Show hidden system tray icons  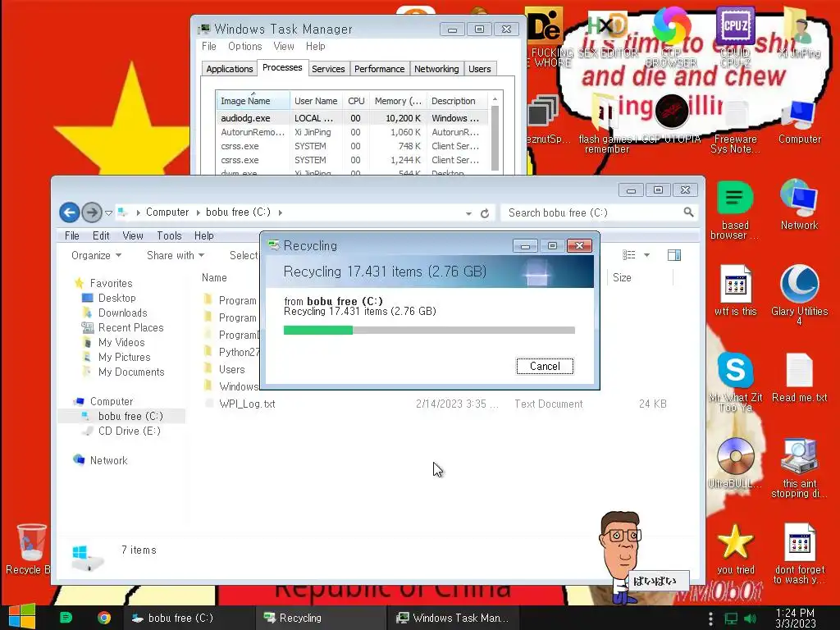point(710,619)
